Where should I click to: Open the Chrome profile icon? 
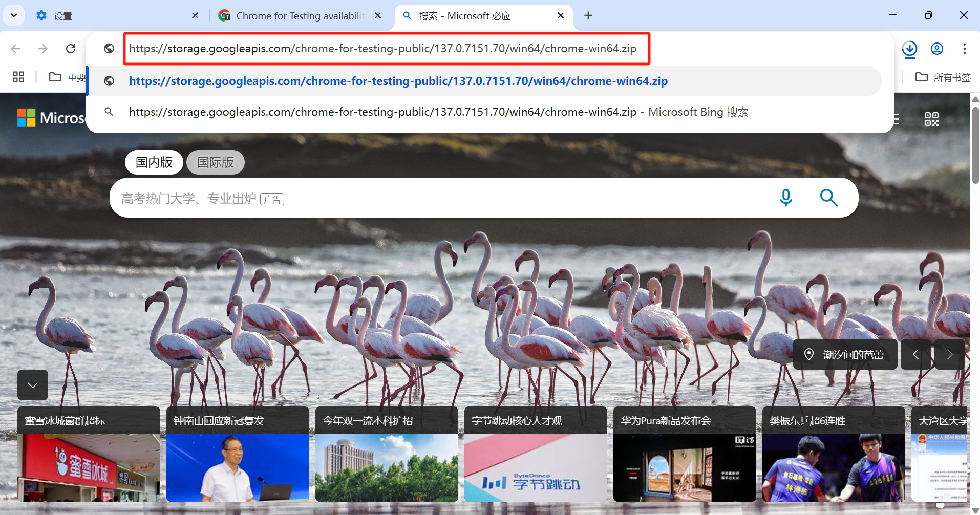pos(937,49)
